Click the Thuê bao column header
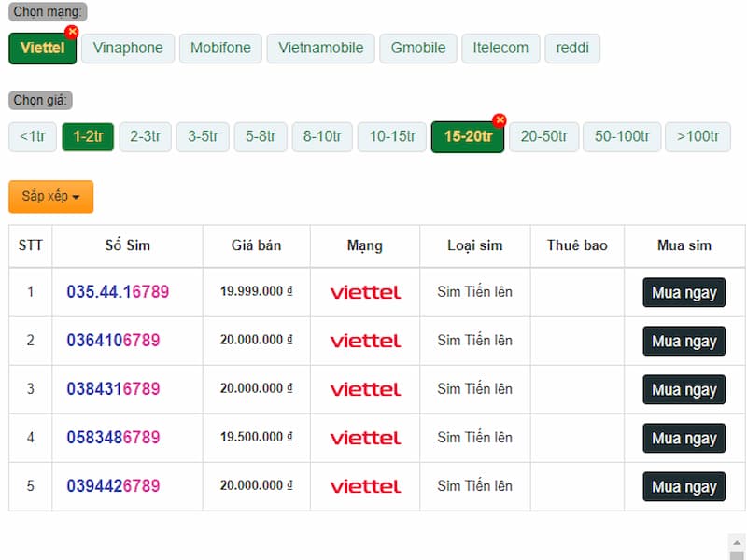 (x=577, y=245)
